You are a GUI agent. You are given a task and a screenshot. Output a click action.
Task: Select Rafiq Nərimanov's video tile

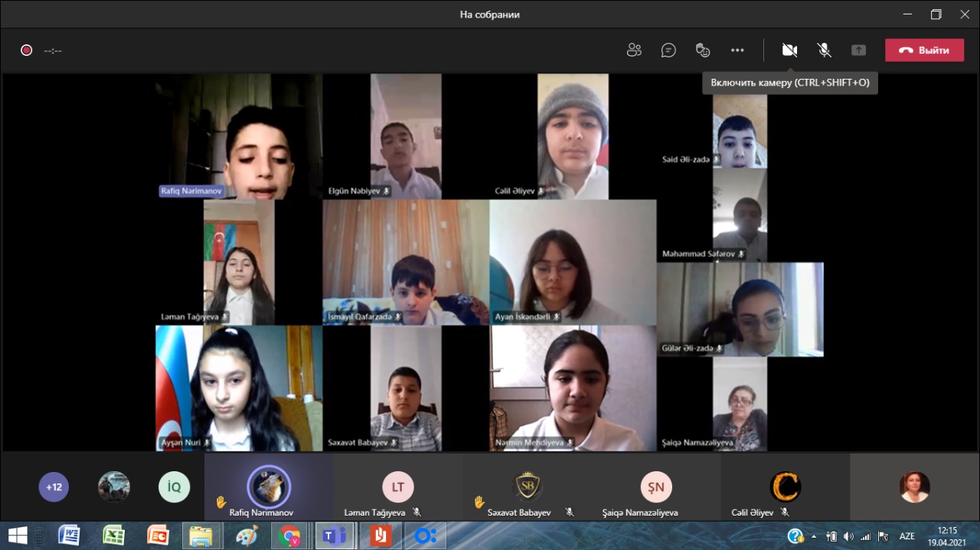239,136
